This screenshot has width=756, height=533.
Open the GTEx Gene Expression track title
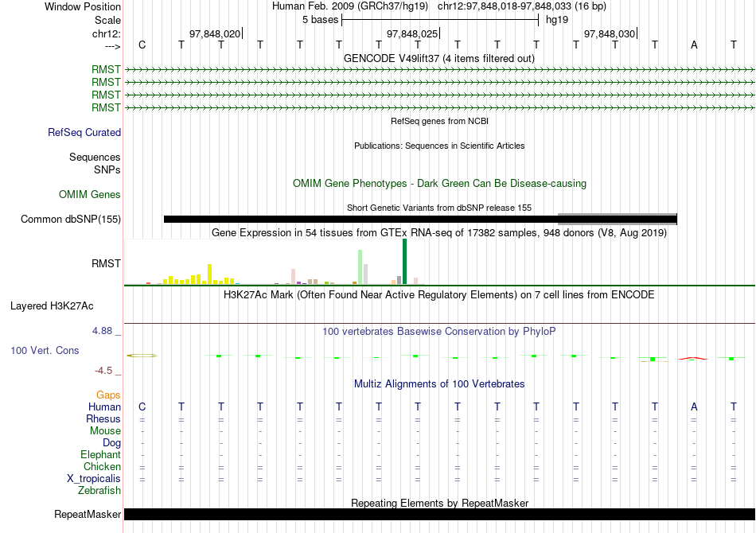point(439,233)
